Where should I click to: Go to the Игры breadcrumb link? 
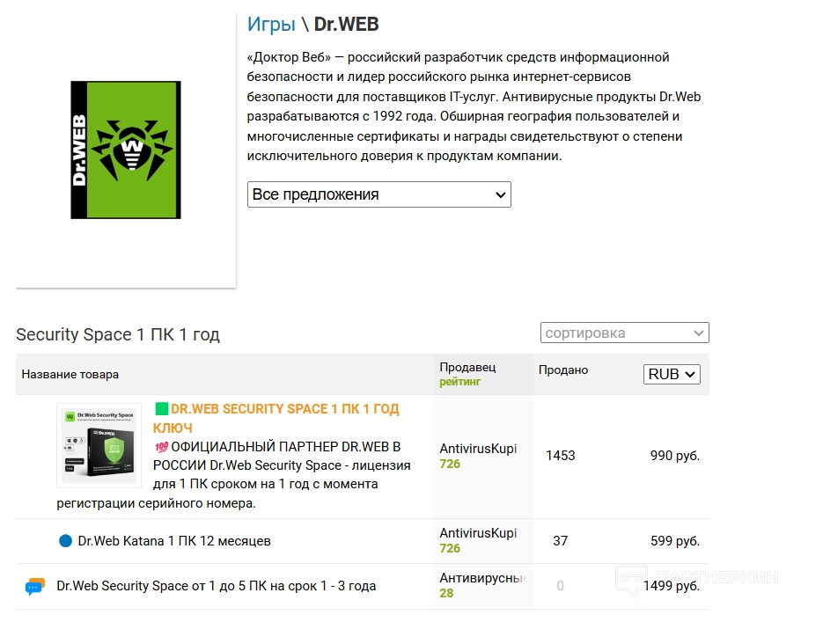[x=271, y=24]
